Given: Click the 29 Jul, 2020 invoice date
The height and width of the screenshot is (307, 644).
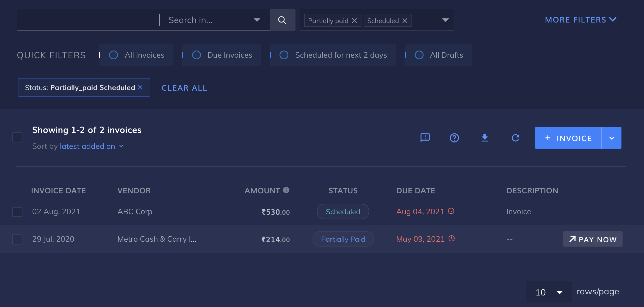Looking at the screenshot, I should point(53,239).
